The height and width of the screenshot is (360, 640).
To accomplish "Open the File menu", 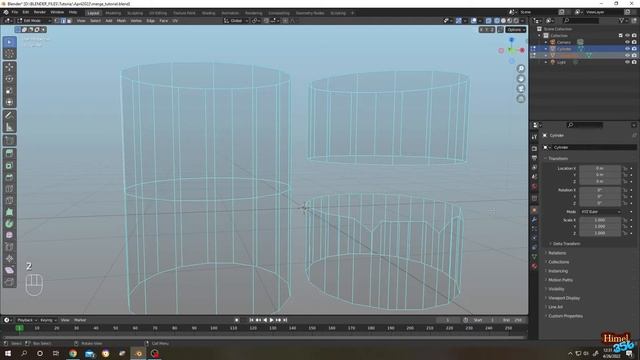I will point(15,12).
